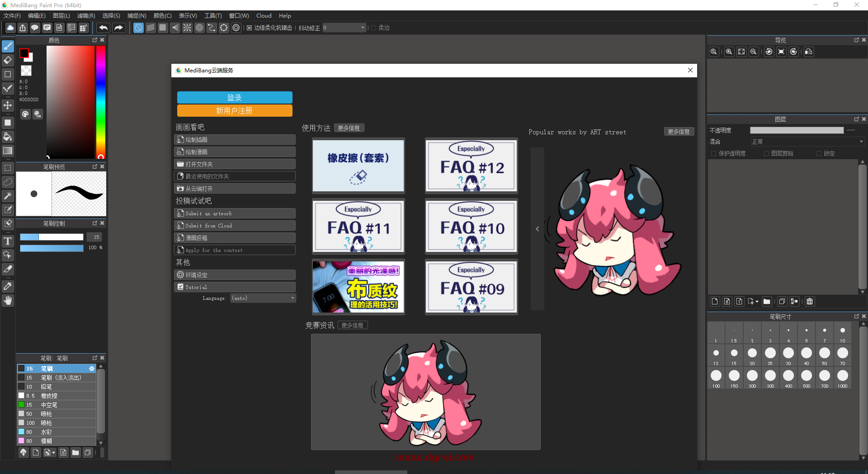Select the Bucket fill tool
Viewport: 868px width, 474px height.
8,137
